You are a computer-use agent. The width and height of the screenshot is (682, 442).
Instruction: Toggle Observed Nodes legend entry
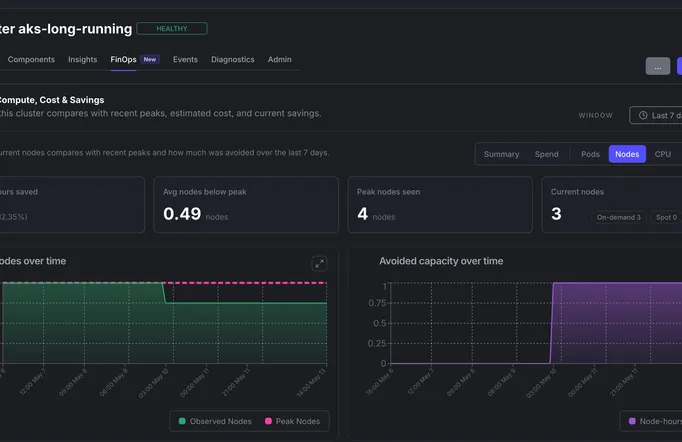pyautogui.click(x=215, y=421)
